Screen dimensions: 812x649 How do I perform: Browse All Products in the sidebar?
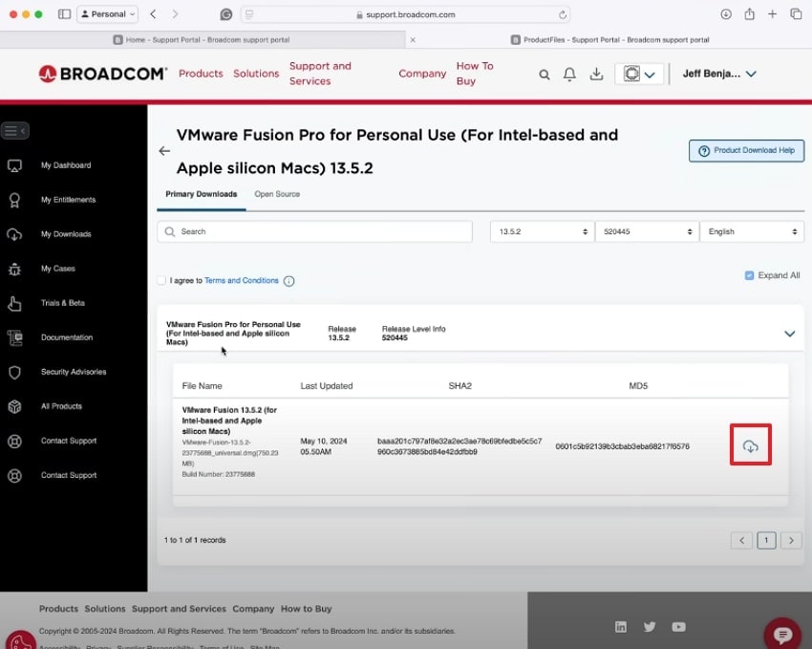[x=62, y=406]
